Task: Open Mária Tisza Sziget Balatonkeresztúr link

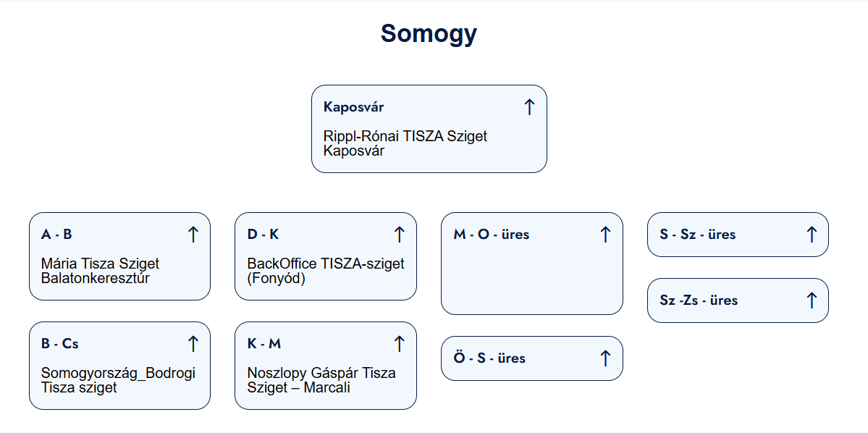Action: [x=100, y=271]
